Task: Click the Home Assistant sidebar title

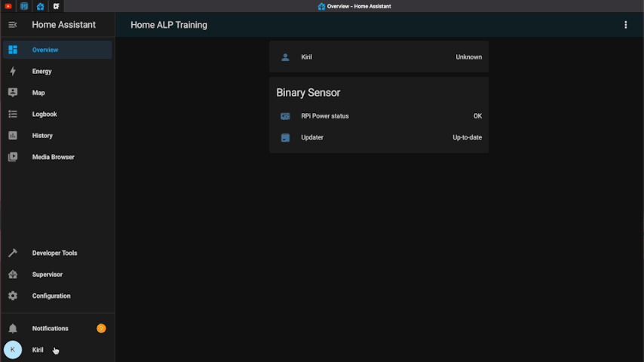Action: coord(63,25)
